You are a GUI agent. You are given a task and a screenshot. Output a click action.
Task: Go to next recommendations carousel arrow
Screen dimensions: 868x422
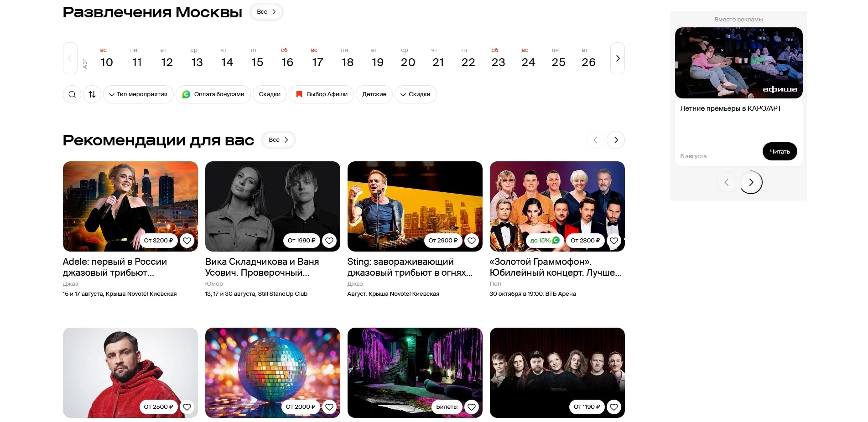[616, 140]
